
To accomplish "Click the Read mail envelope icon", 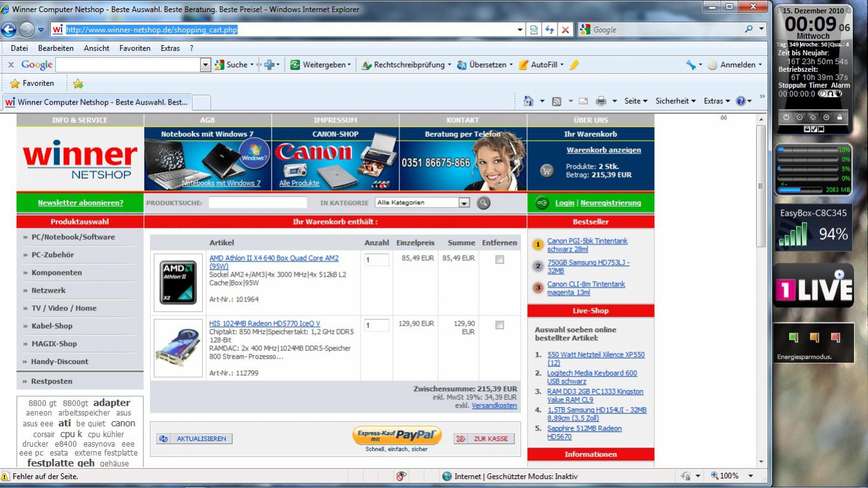I will click(582, 101).
